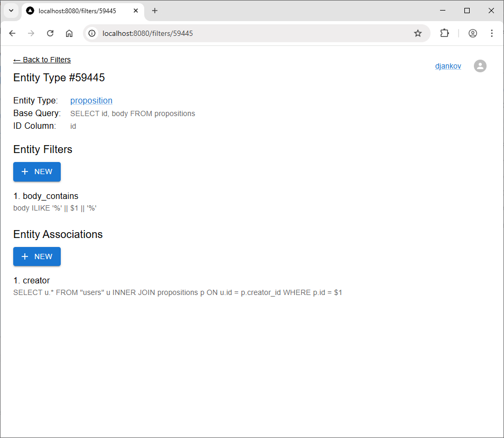Image resolution: width=504 pixels, height=438 pixels.
Task: Navigate back with the browser arrow
Action: (x=12, y=33)
